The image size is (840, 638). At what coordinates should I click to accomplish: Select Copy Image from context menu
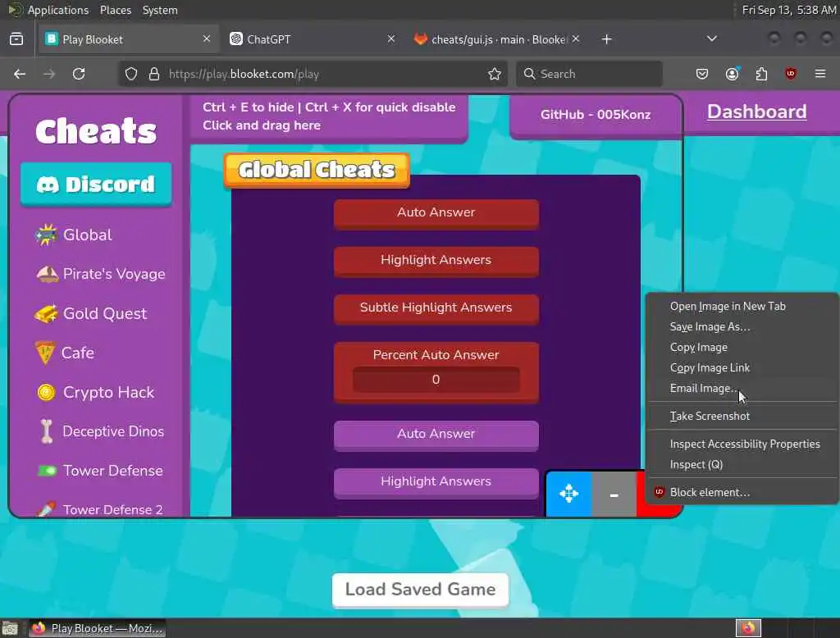click(x=742, y=347)
